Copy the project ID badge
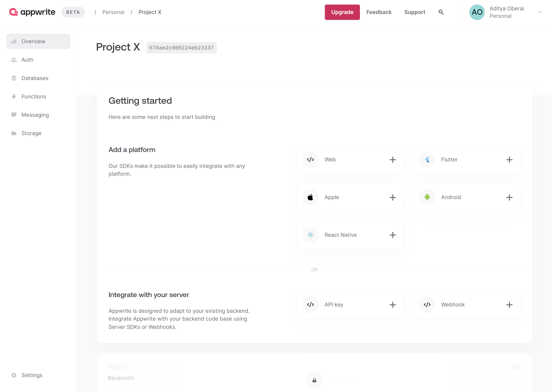 [181, 47]
